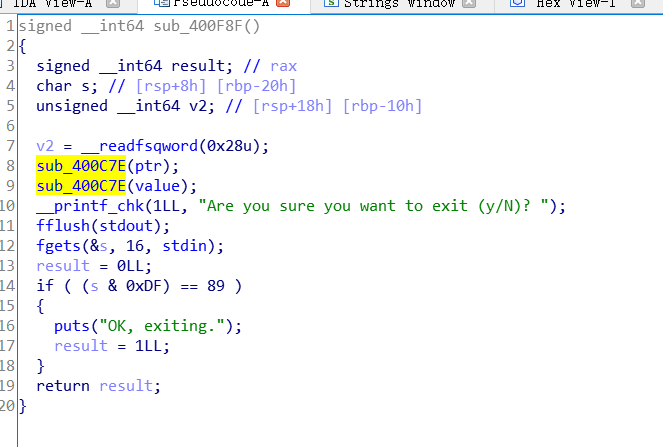Click the __printf_chk function name
The image size is (663, 447).
coord(90,206)
